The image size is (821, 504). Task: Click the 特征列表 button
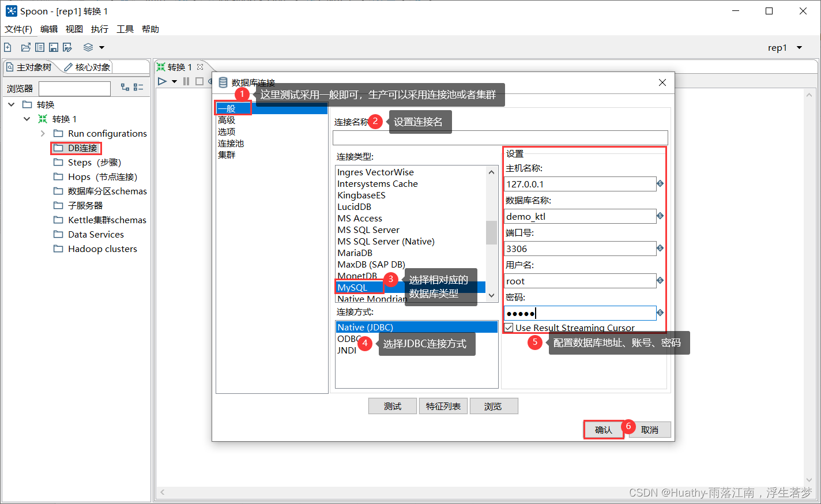[443, 406]
